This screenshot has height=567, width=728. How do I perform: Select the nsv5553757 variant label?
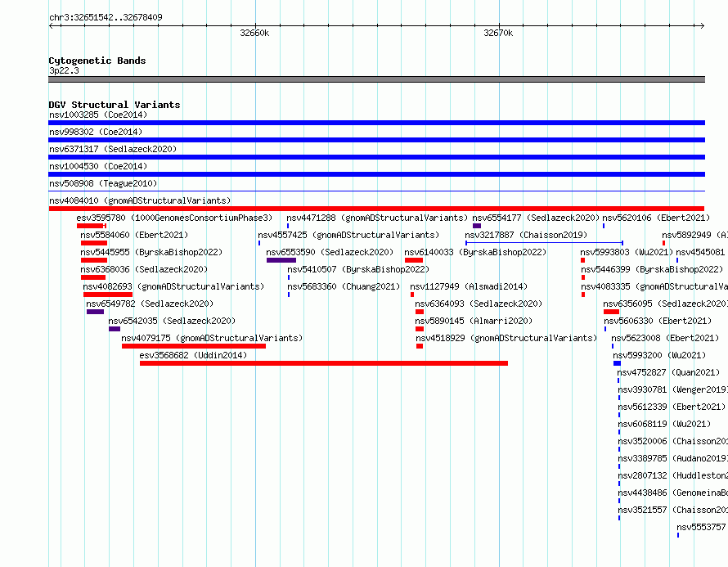point(702,527)
